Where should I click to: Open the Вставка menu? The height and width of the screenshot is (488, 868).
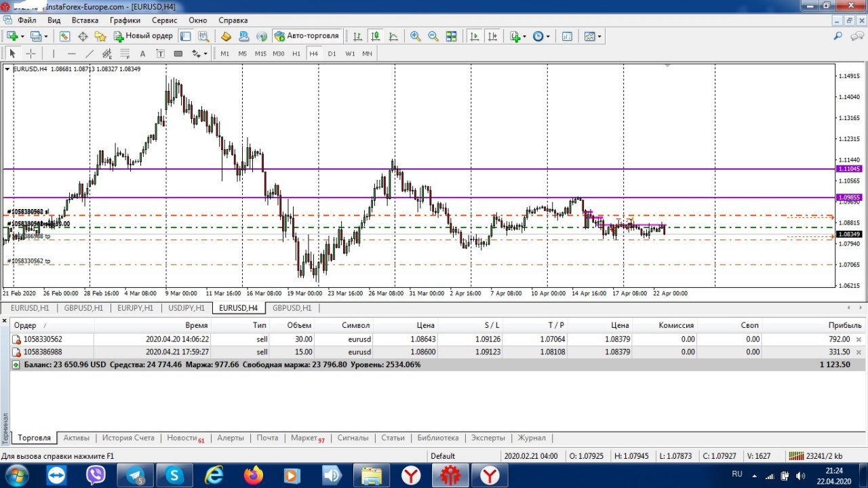click(85, 20)
